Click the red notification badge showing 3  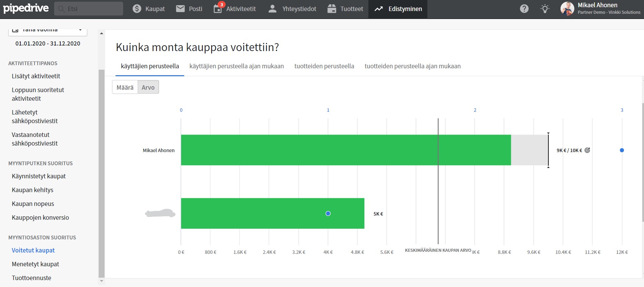221,4
